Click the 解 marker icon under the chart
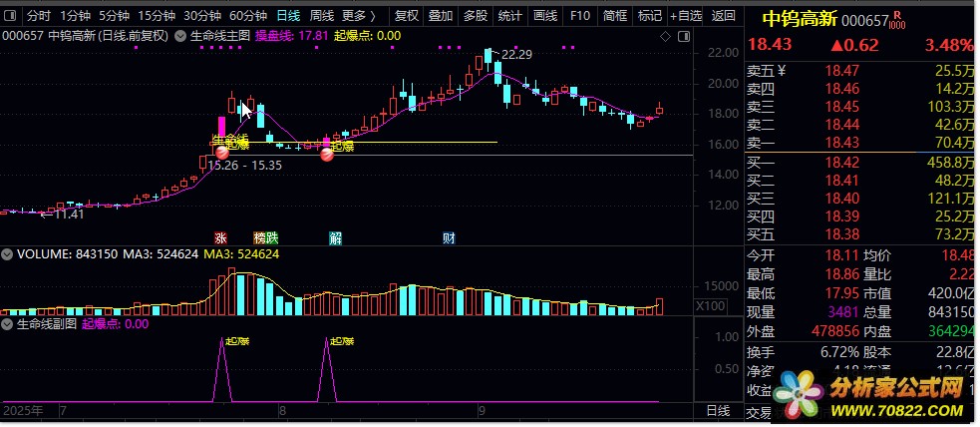The height and width of the screenshot is (427, 980). (x=335, y=238)
